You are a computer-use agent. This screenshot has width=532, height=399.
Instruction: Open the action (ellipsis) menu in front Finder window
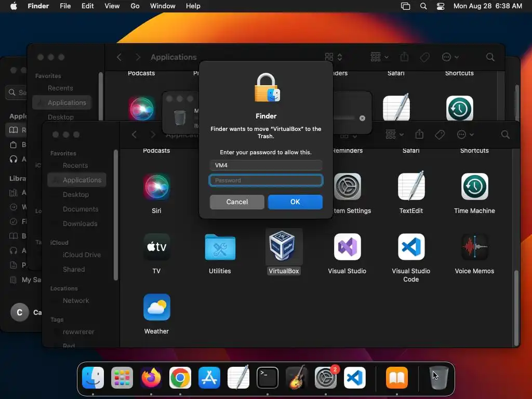coord(465,135)
